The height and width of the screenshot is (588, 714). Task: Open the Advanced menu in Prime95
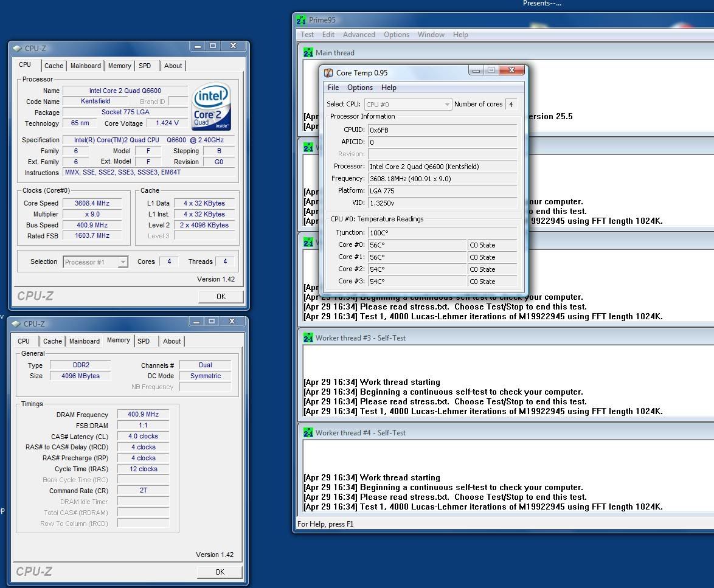[359, 35]
